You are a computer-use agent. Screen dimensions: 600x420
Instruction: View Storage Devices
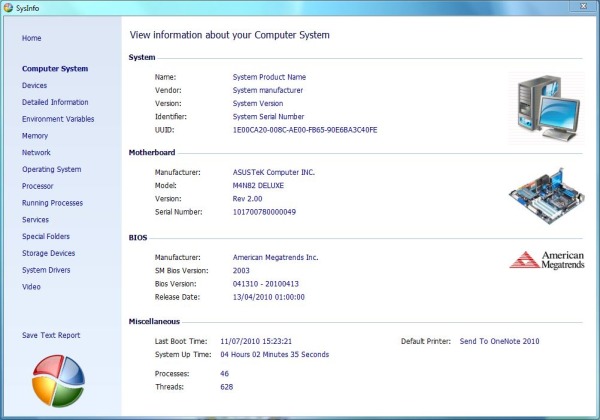(48, 253)
